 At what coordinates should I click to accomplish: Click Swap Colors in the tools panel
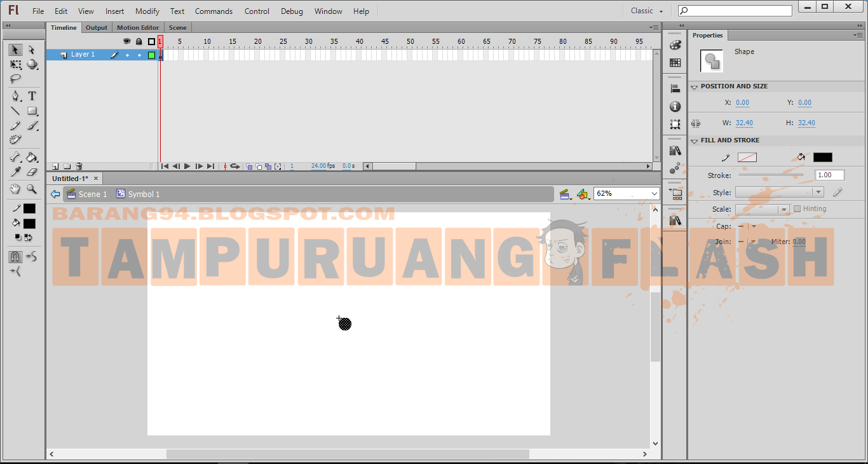[x=28, y=238]
